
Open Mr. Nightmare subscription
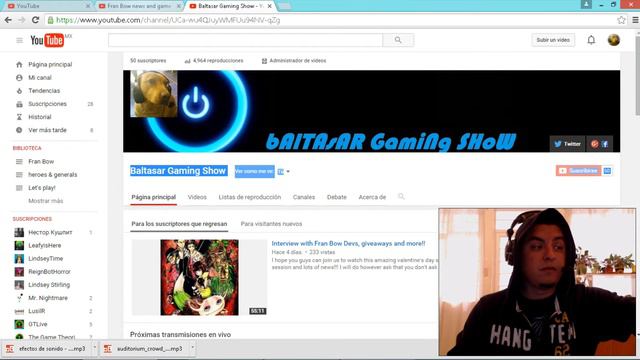[48, 298]
